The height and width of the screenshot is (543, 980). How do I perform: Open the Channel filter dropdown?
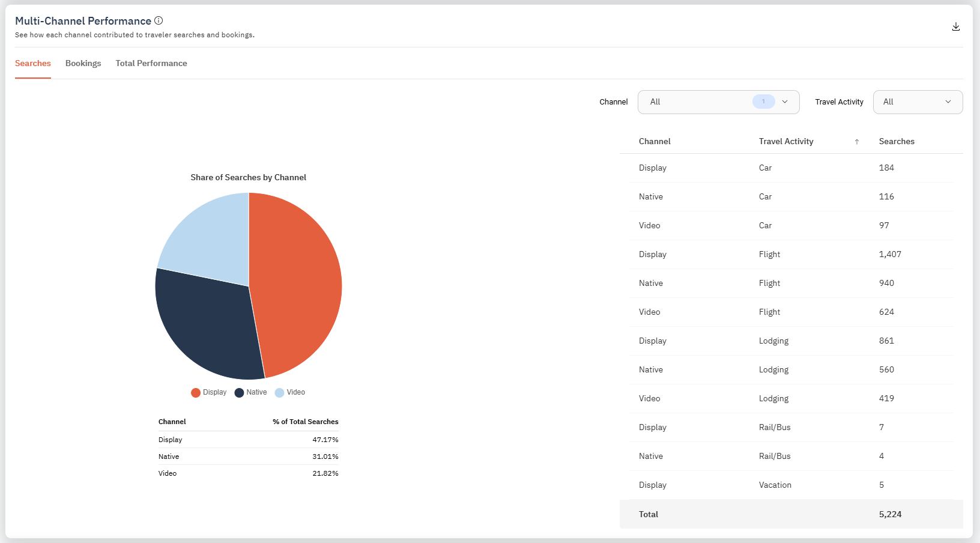point(718,102)
